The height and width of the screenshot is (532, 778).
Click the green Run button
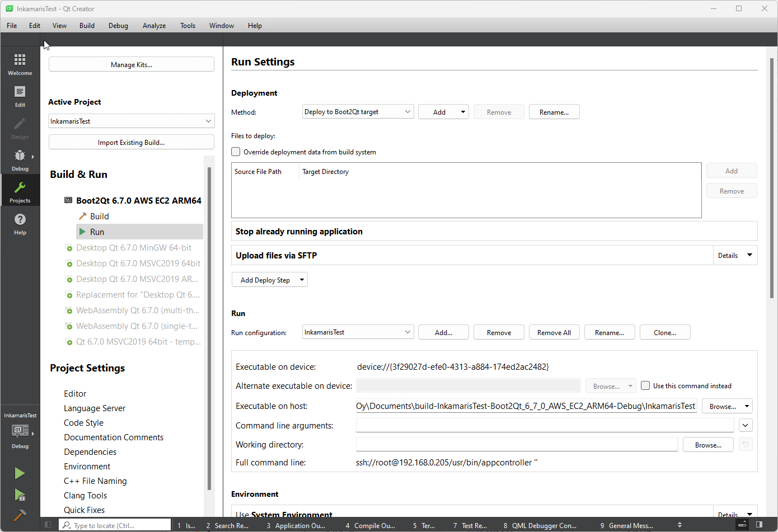(x=20, y=473)
